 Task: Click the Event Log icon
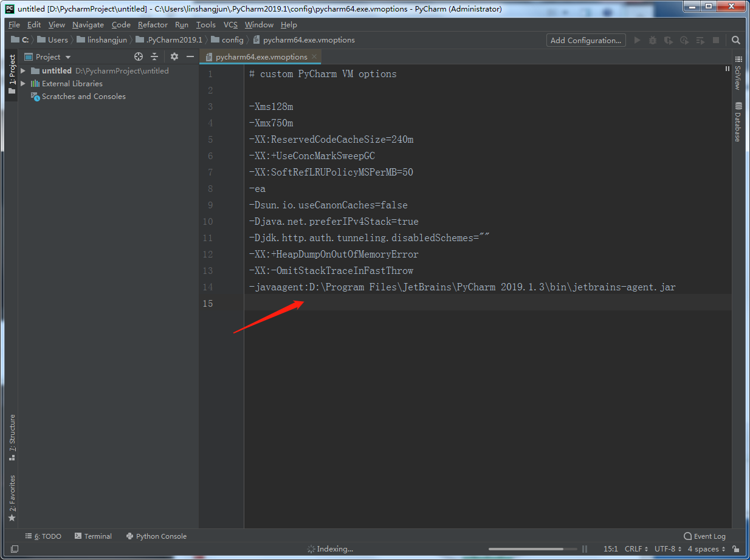click(687, 536)
